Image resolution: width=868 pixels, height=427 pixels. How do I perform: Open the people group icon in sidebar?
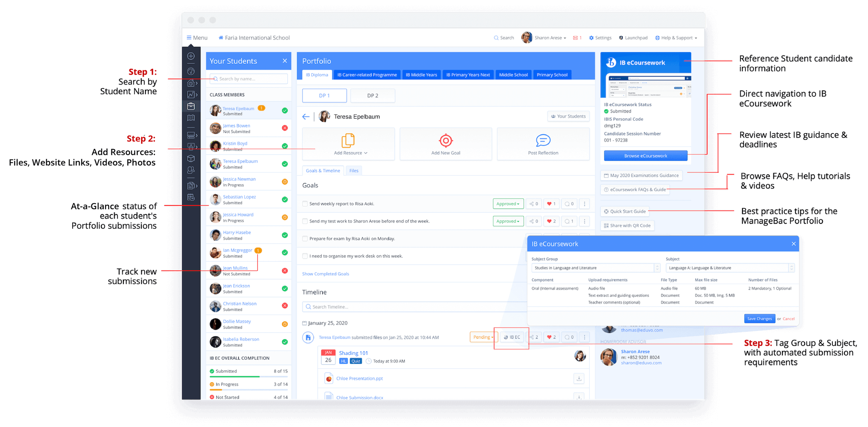191,170
